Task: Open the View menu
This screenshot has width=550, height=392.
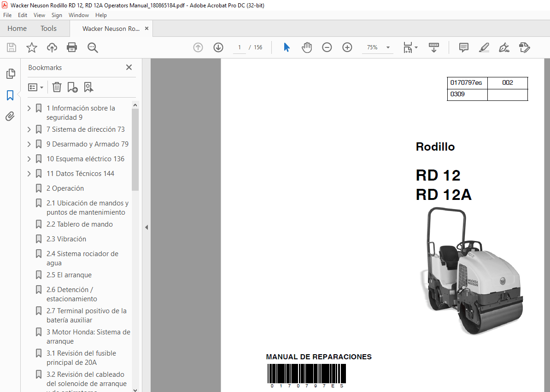Action: coord(39,15)
